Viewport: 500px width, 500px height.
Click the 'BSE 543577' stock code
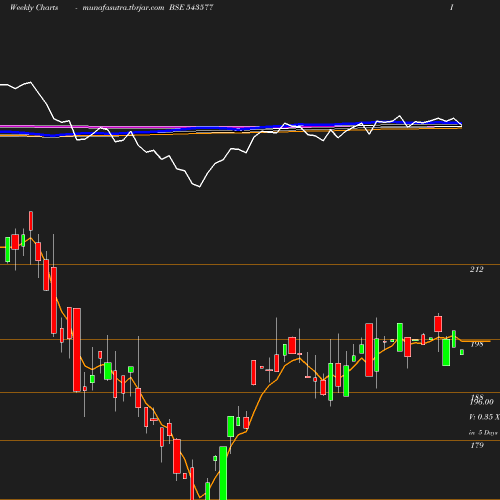[191, 7]
